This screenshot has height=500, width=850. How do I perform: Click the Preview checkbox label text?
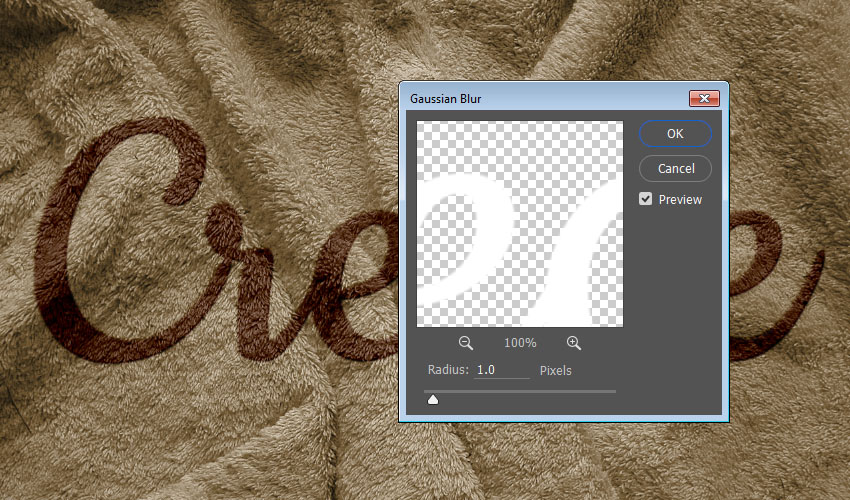pyautogui.click(x=680, y=200)
